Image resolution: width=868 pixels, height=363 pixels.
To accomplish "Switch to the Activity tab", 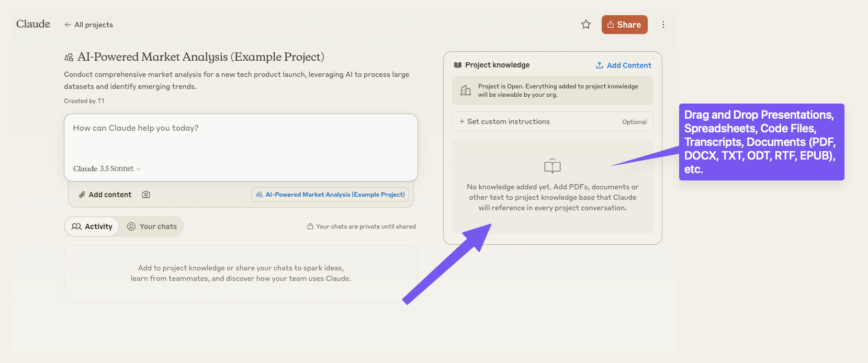I will tap(92, 226).
